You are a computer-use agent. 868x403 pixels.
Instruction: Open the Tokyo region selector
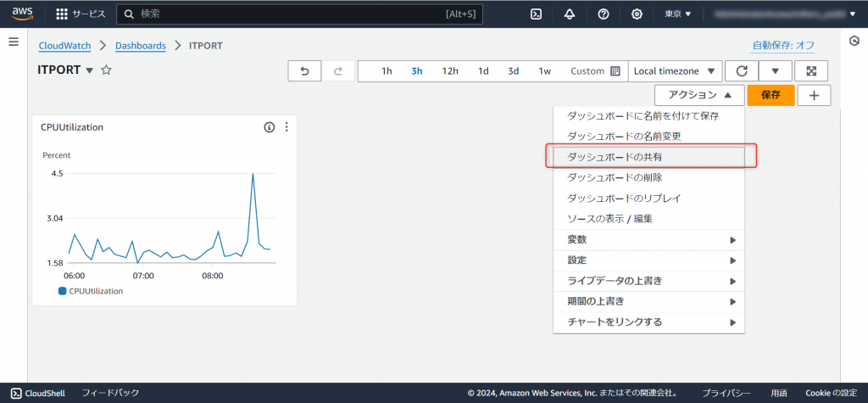click(x=678, y=14)
